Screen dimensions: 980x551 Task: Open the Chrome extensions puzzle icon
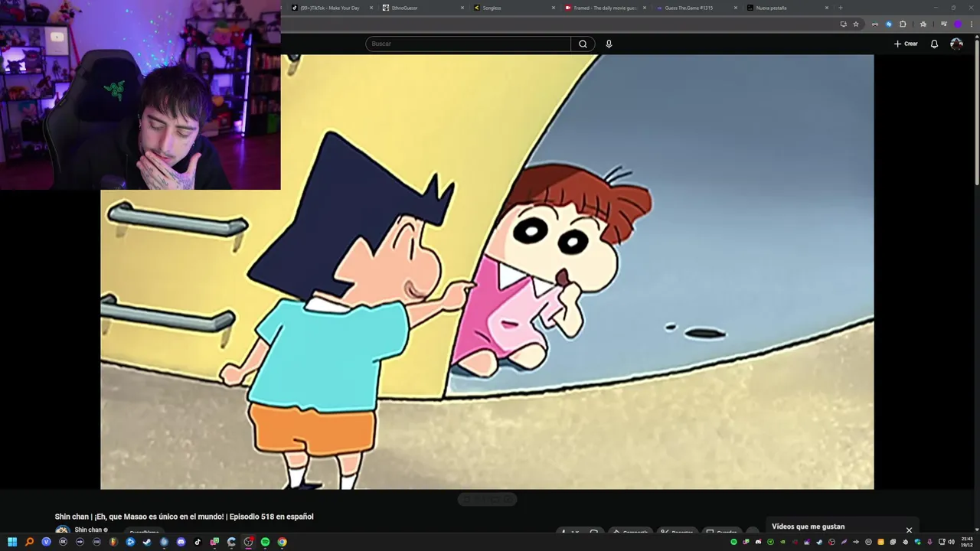coord(903,24)
